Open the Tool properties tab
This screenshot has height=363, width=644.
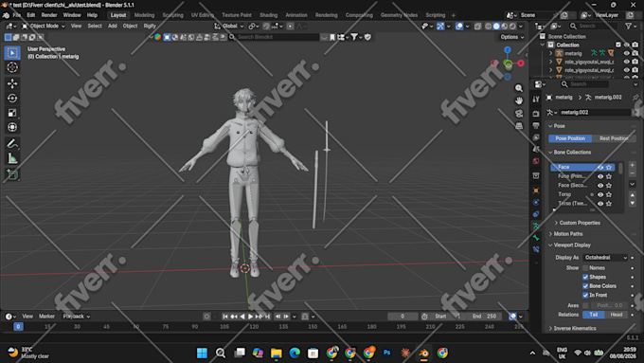click(536, 100)
